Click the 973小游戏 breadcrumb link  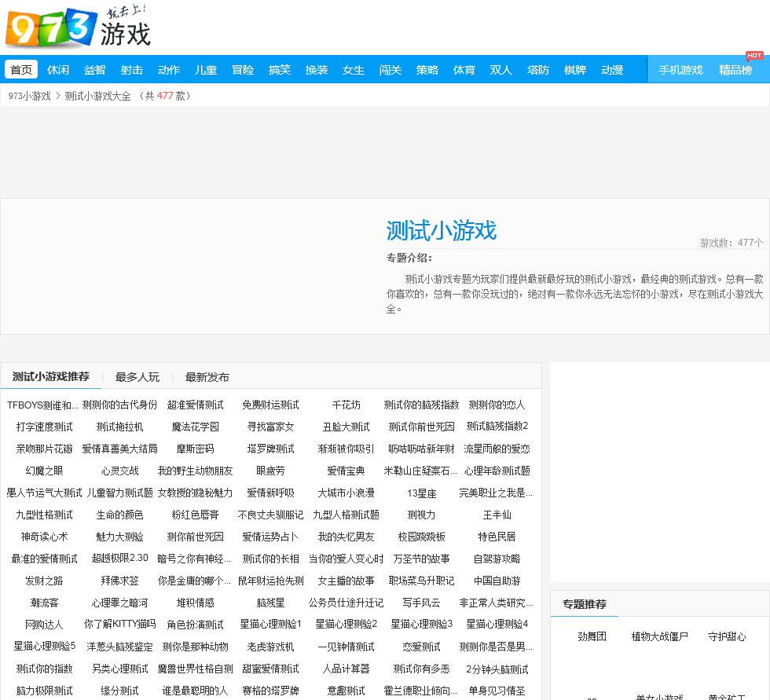click(29, 96)
